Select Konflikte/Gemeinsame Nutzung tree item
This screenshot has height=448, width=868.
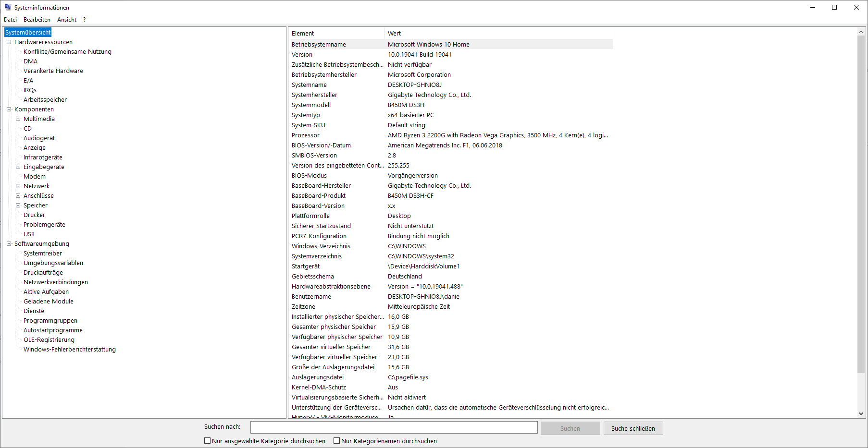tap(67, 52)
